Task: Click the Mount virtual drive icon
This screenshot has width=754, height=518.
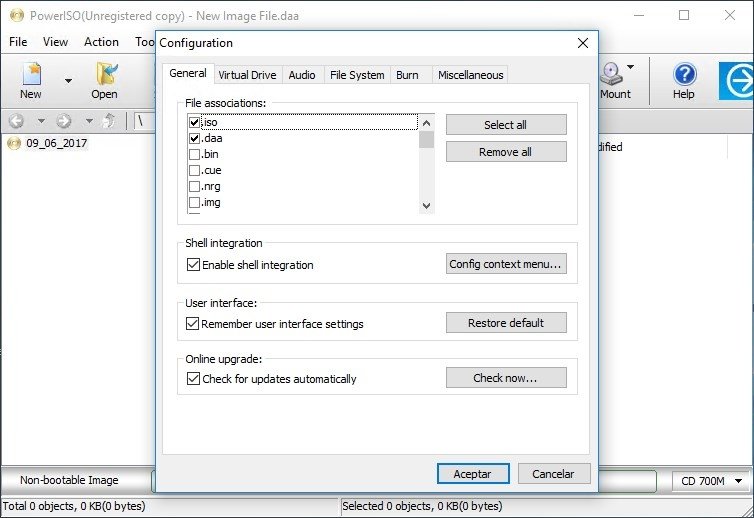Action: [x=612, y=74]
